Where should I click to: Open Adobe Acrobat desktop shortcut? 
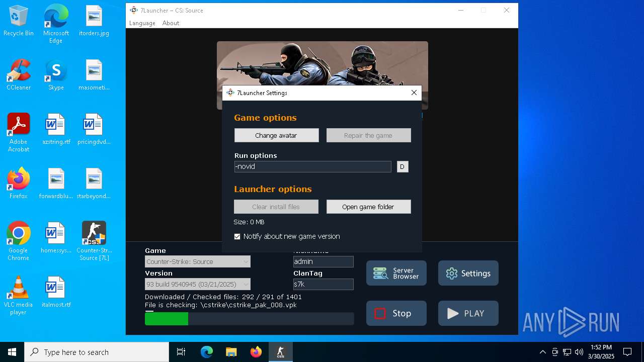pos(19,133)
